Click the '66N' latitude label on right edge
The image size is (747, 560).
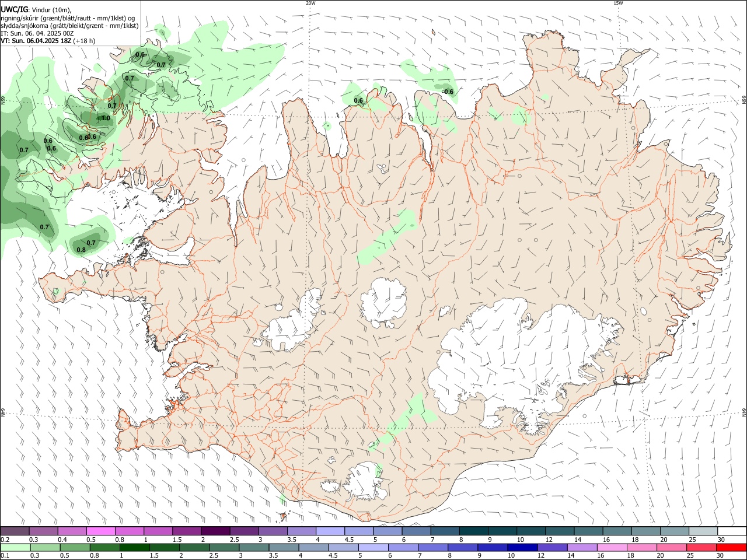(744, 100)
